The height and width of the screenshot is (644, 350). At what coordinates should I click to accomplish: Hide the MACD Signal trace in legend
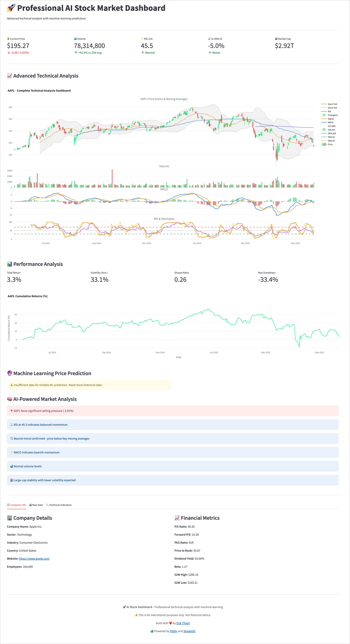328,119
